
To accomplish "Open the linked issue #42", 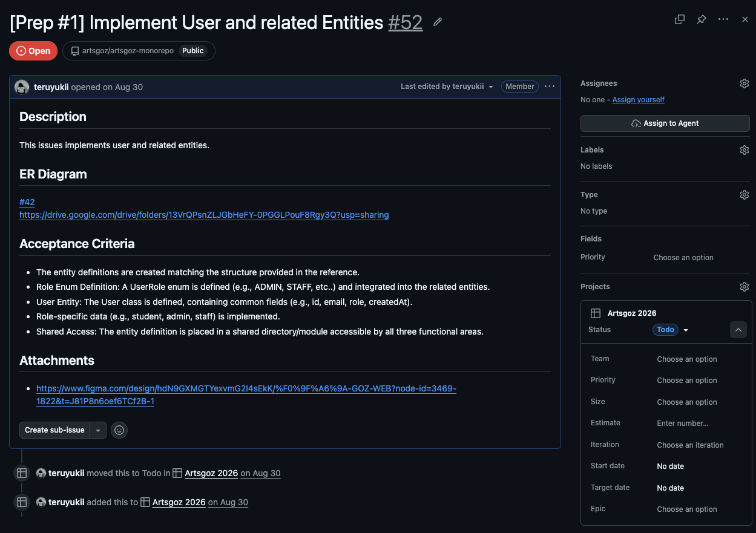I will [27, 202].
